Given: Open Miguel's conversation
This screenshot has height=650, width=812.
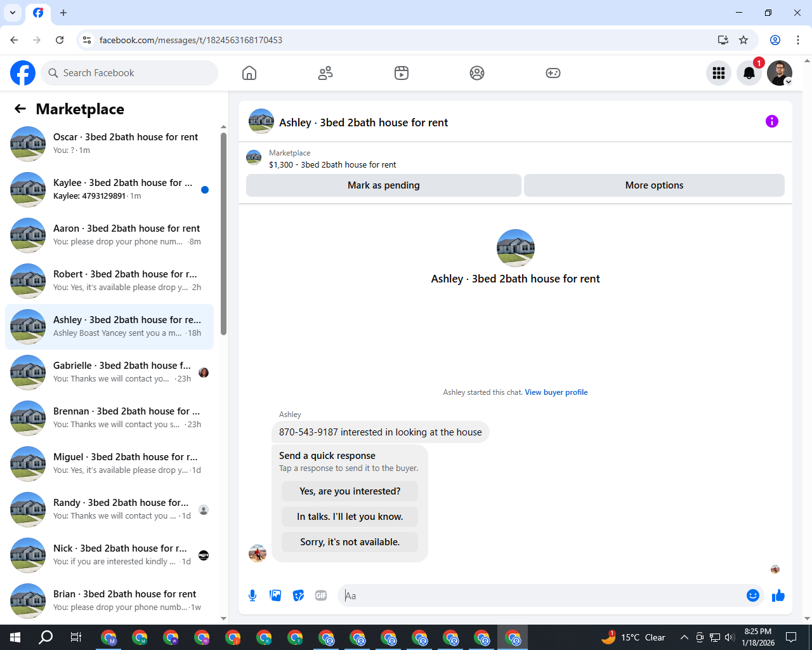Looking at the screenshot, I should [109, 463].
